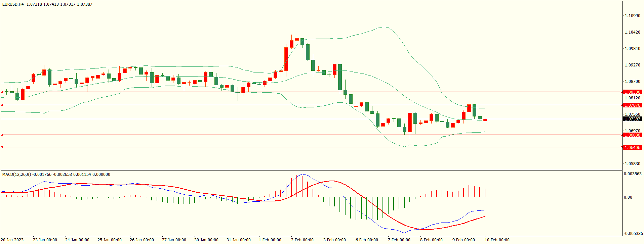
Task: Click the 1.06406 price level label
Action: (x=632, y=147)
